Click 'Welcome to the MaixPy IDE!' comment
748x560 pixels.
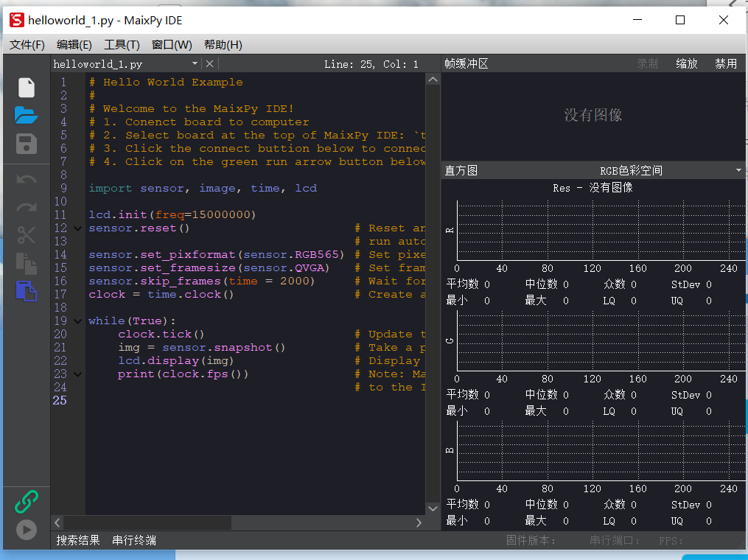click(198, 109)
